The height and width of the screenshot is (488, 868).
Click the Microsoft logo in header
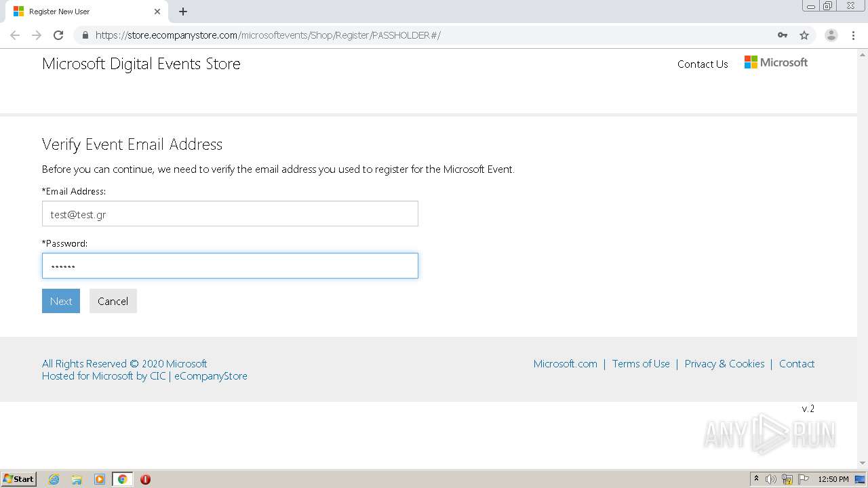776,62
